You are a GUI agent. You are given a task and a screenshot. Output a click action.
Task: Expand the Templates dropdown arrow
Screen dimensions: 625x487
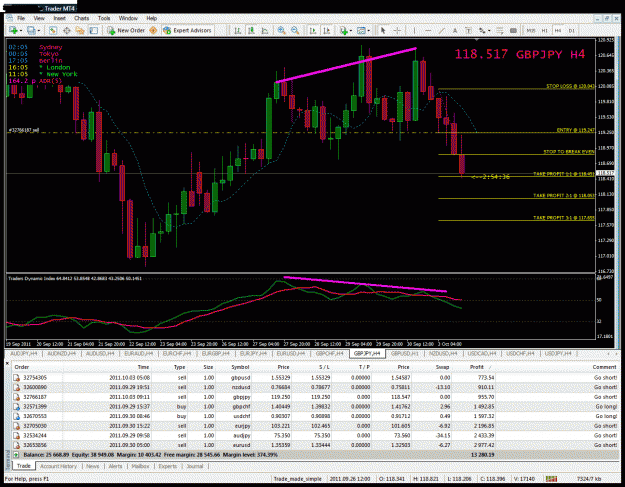coord(369,31)
